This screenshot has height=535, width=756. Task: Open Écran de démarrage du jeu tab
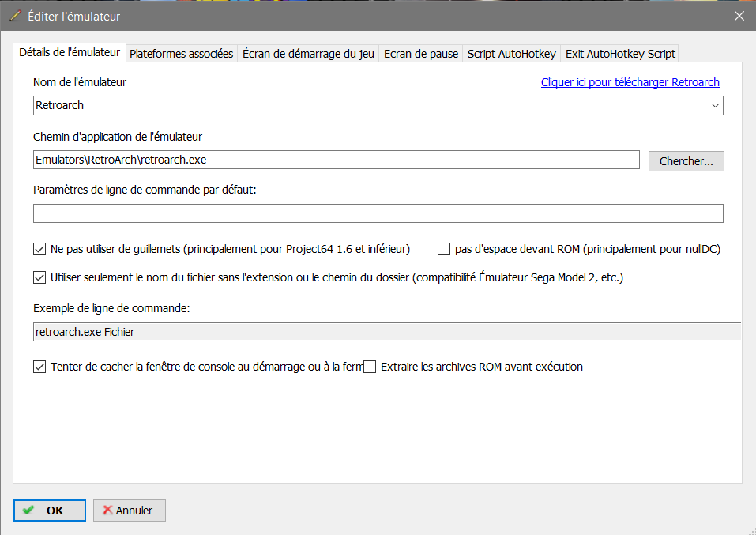coord(308,54)
